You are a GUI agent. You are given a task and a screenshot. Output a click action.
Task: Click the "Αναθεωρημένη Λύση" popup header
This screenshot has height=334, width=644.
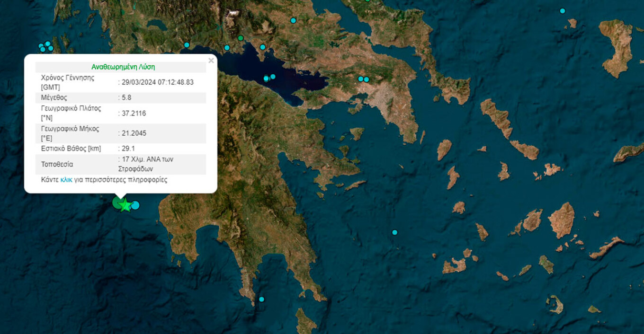click(123, 67)
